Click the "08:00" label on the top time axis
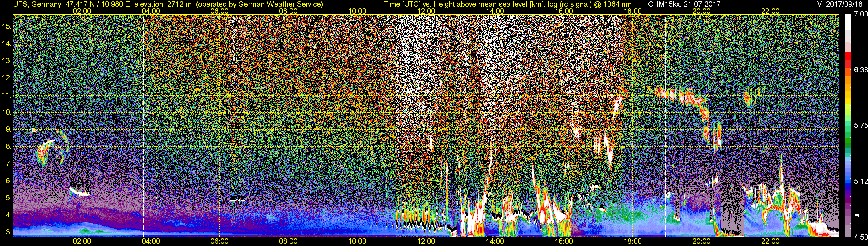The height and width of the screenshot is (246, 868). tap(288, 11)
